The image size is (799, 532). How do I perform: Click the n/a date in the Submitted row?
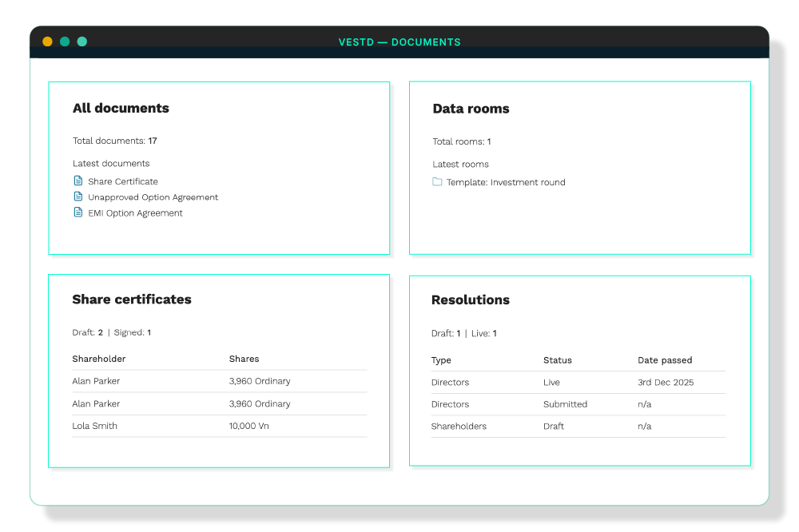coord(645,404)
